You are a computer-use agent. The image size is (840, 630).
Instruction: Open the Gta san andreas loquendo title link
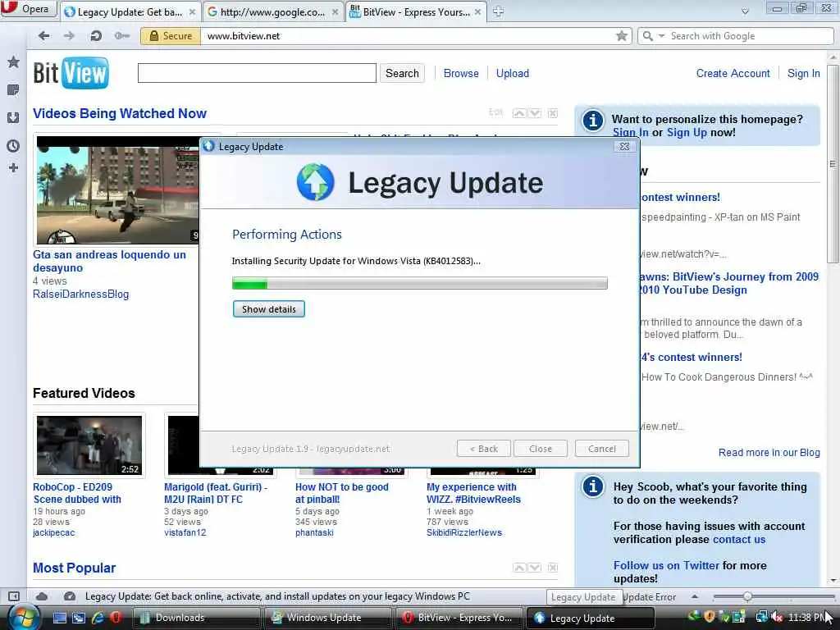point(109,261)
